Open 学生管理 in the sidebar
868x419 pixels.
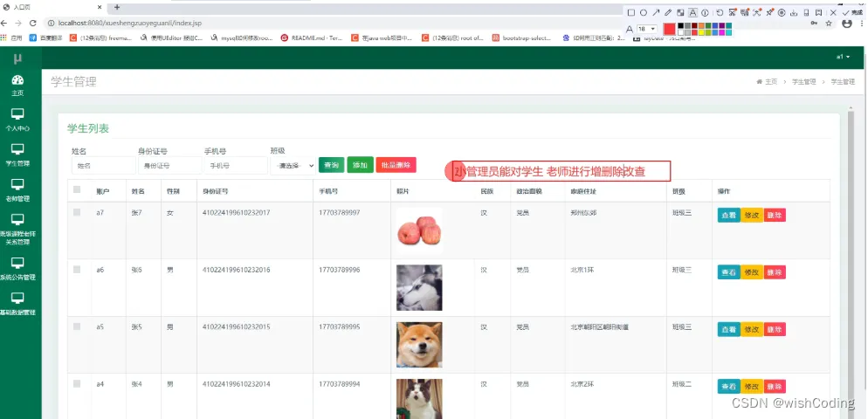click(x=17, y=155)
